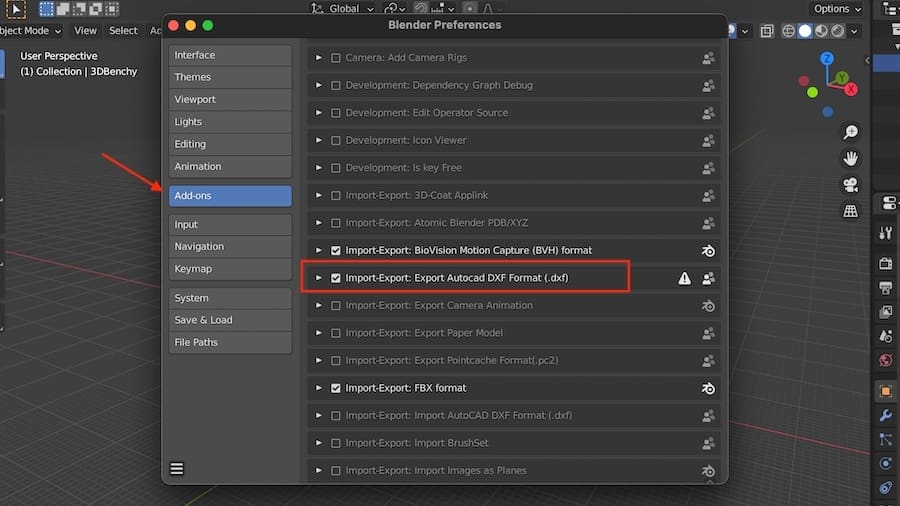Open the Keymap preferences

coord(230,268)
